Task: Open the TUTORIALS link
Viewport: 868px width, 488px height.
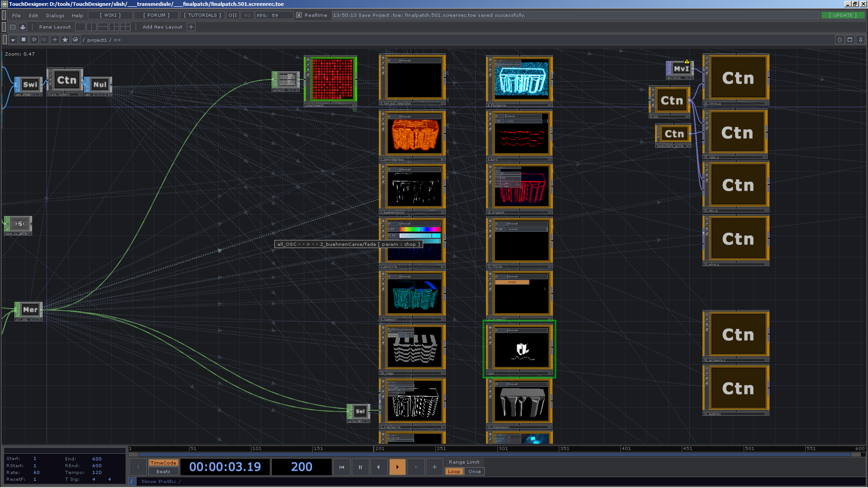Action: [x=202, y=15]
